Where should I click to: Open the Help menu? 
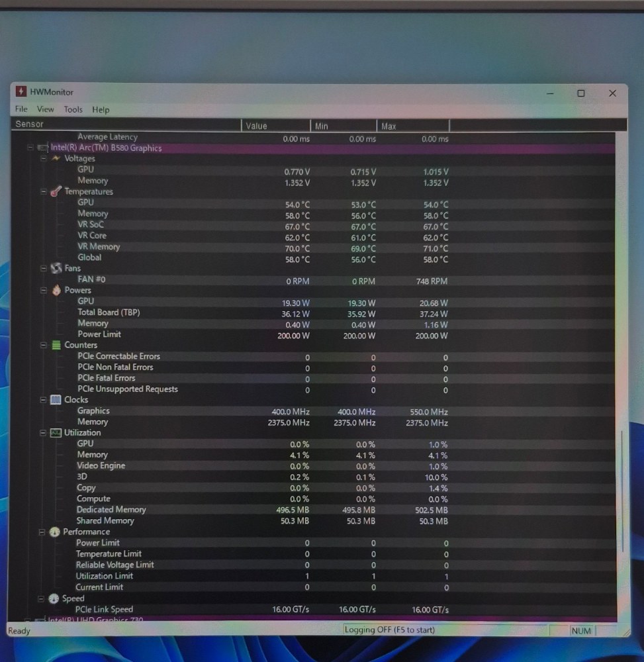point(101,110)
